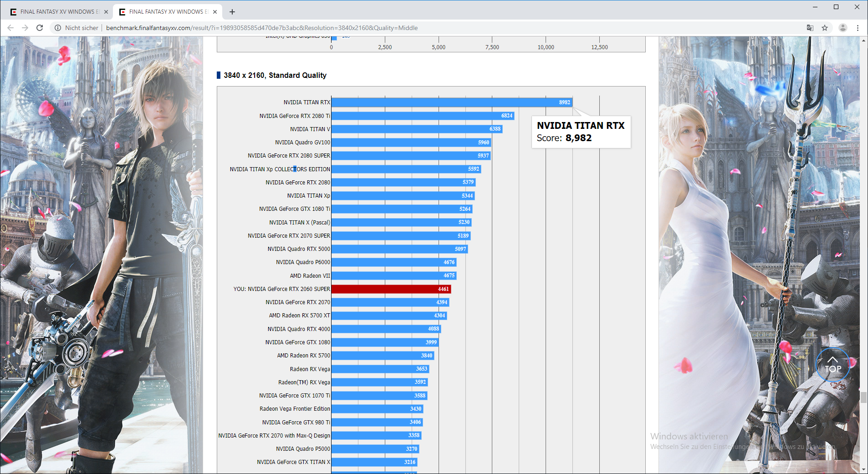Screen dimensions: 868x474
Task: Click the 10,000 axis label
Action: (x=546, y=47)
